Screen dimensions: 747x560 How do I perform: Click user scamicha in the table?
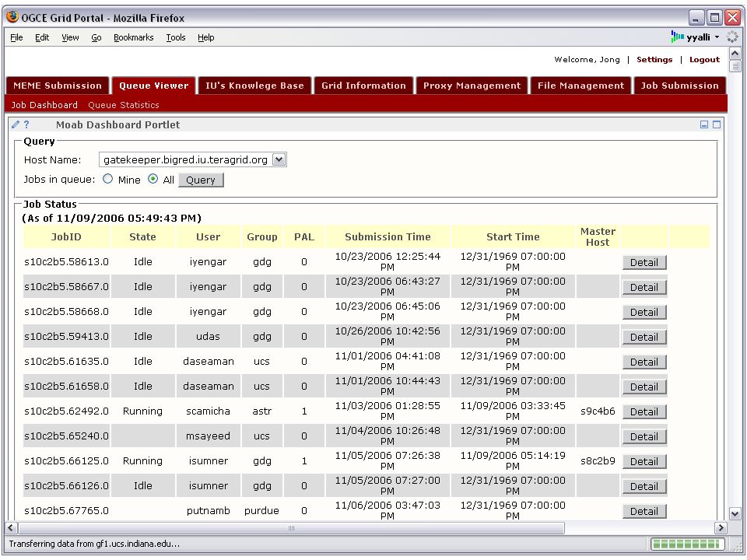click(209, 411)
